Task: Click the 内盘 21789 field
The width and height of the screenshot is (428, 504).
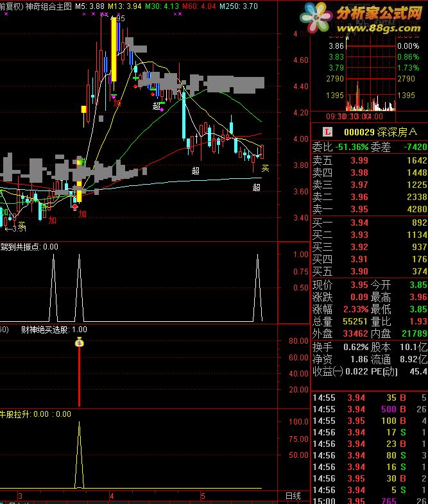Action: pyautogui.click(x=398, y=334)
